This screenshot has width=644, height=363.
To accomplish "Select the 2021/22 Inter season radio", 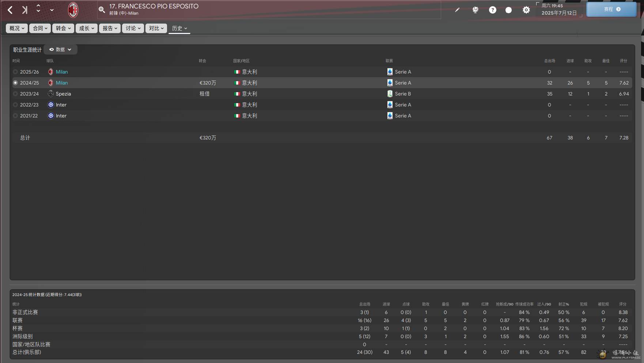I will 15,116.
